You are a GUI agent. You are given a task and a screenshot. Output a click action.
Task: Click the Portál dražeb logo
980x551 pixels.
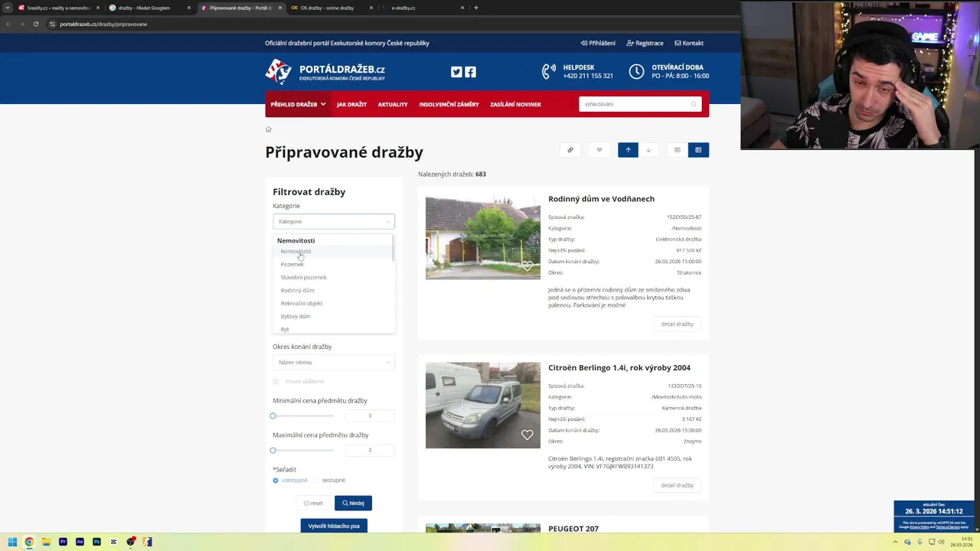(325, 72)
